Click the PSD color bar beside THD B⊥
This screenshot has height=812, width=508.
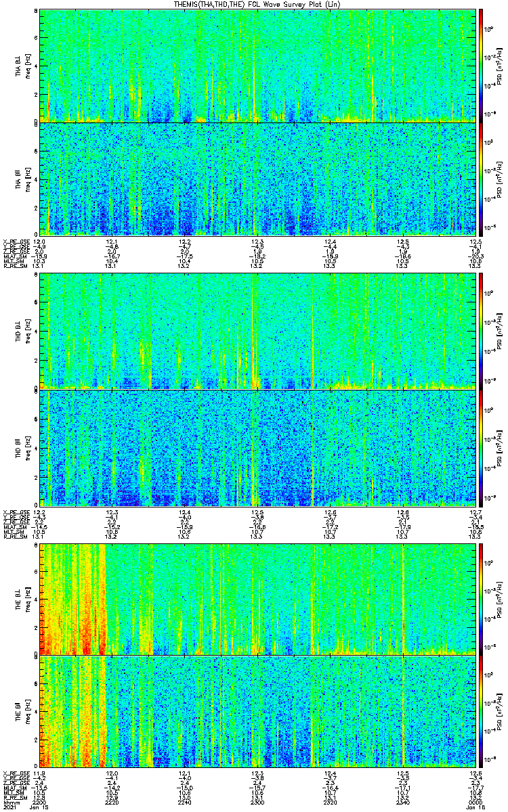pos(481,331)
